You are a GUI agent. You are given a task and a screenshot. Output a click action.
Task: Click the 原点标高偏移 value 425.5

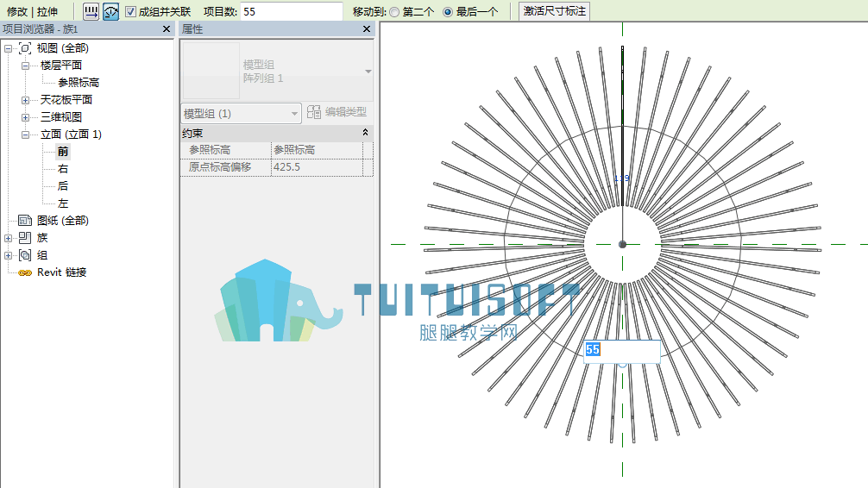[317, 167]
